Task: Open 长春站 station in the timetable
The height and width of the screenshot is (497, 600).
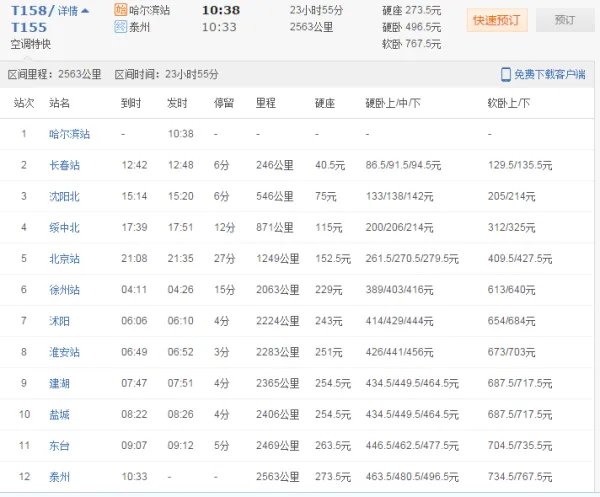Action: pos(63,165)
